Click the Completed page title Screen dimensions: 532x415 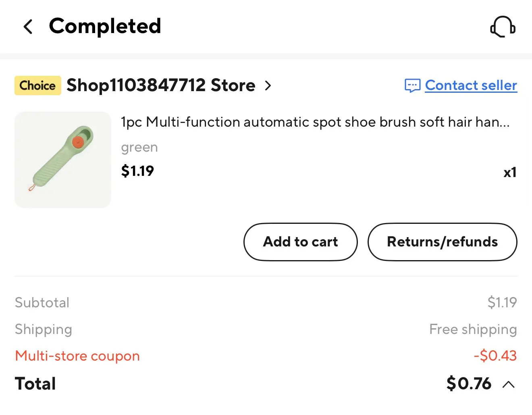tap(105, 26)
